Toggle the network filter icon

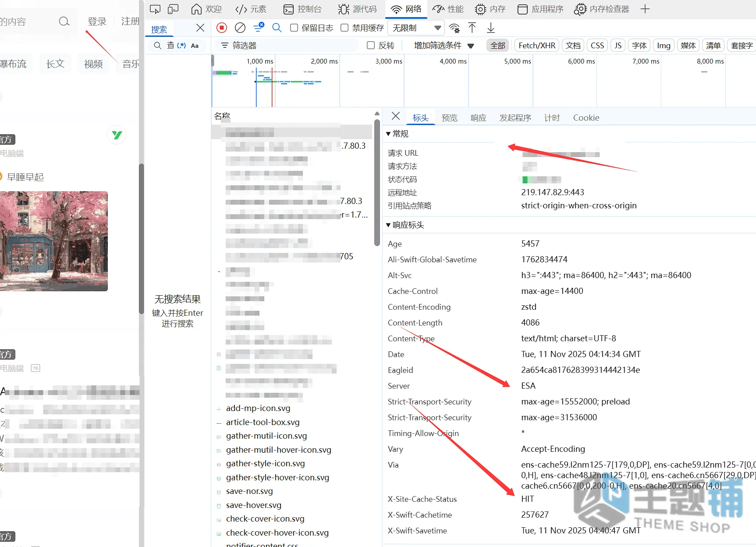click(259, 28)
